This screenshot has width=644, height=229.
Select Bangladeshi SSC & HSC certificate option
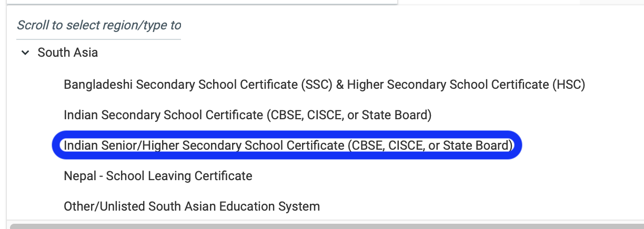click(x=324, y=84)
